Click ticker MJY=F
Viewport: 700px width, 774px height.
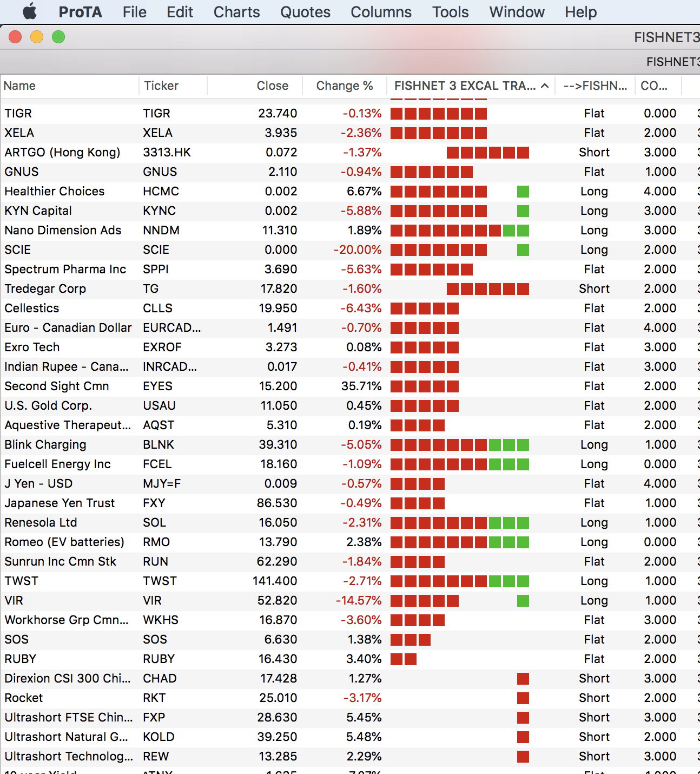click(x=162, y=484)
